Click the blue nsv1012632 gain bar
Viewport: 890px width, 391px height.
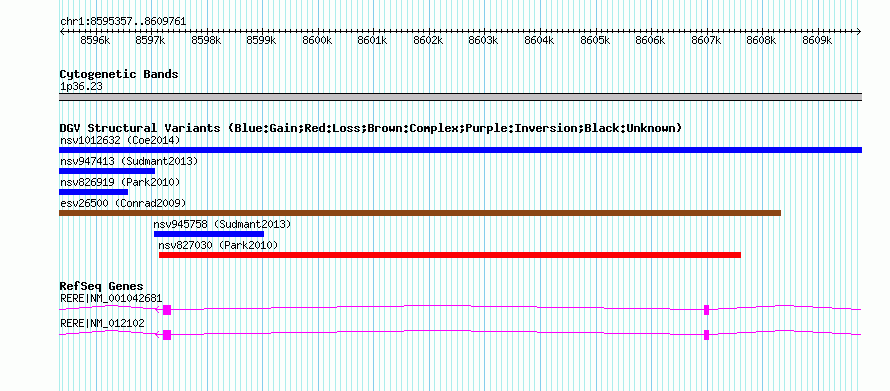tap(460, 150)
